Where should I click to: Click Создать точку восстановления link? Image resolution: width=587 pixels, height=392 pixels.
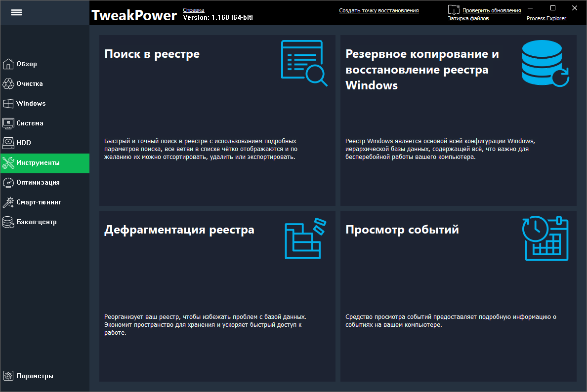click(x=379, y=10)
